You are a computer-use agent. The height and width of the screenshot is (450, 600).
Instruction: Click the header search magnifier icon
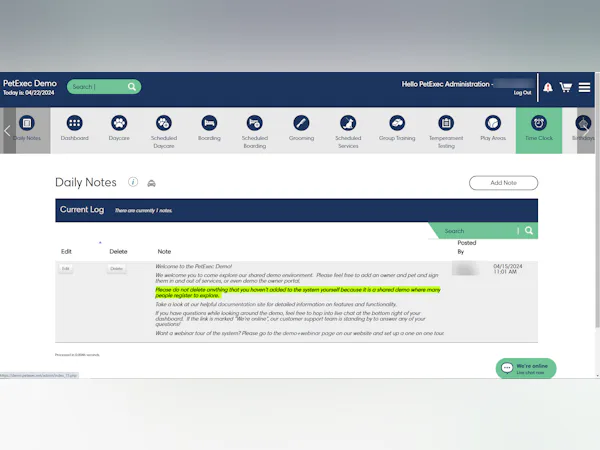(x=132, y=87)
